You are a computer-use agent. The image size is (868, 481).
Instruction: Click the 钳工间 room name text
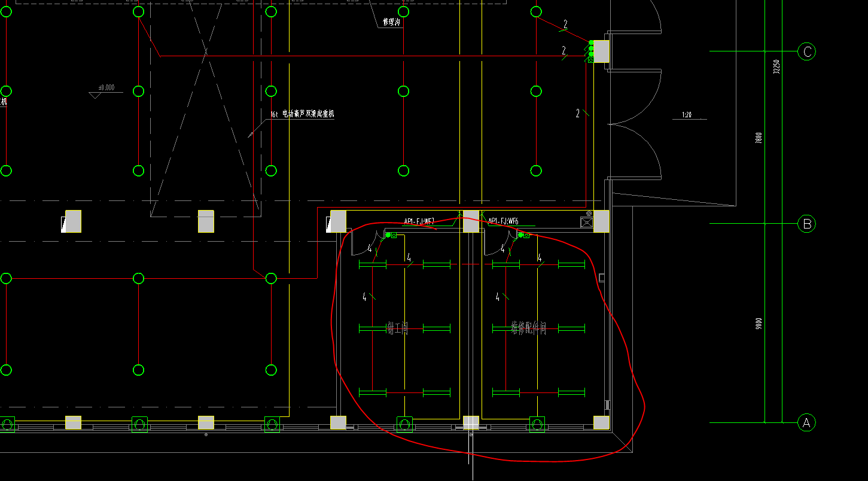(x=397, y=328)
